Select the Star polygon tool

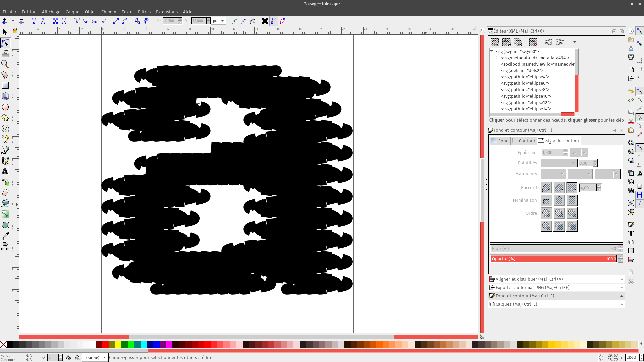coord(5,118)
